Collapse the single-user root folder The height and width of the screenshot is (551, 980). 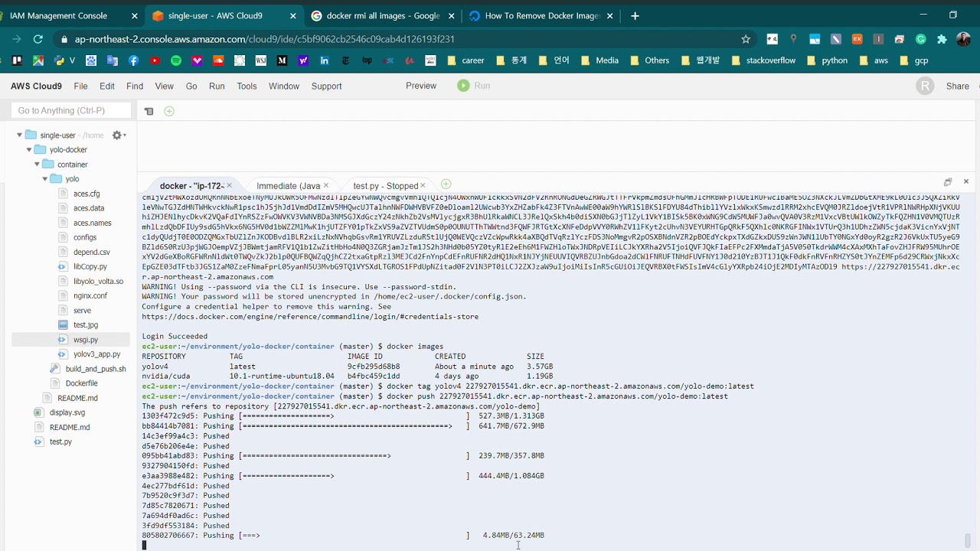click(x=20, y=135)
